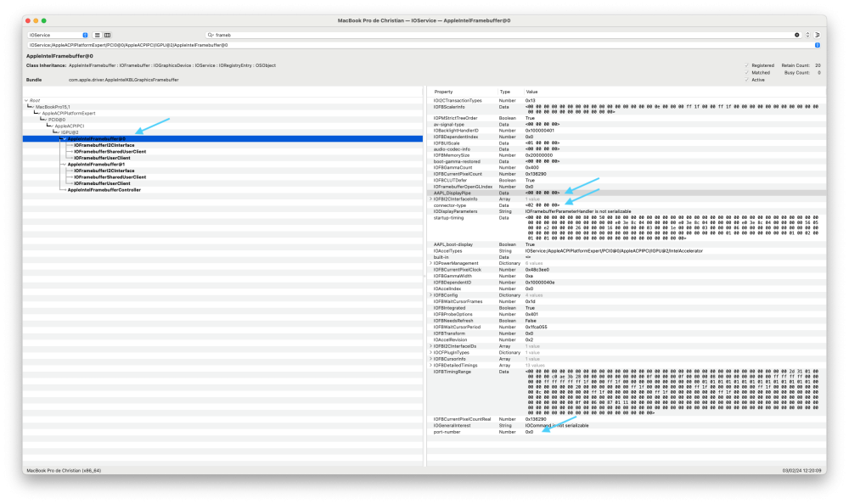This screenshot has height=504, width=849.
Task: Click the search result up/down stepper
Action: 807,35
